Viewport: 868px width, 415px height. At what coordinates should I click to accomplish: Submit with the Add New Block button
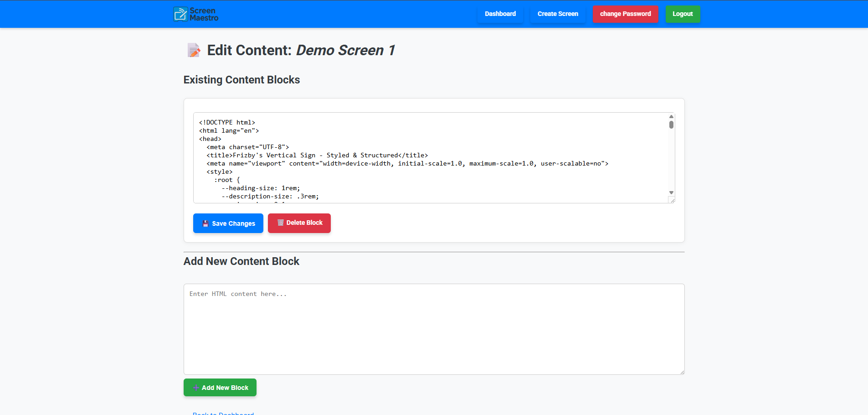220,388
